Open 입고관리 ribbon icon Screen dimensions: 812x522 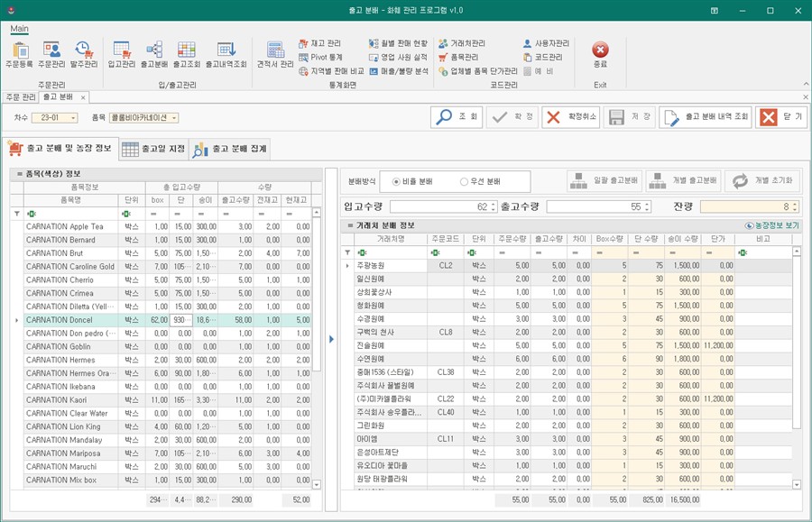122,55
